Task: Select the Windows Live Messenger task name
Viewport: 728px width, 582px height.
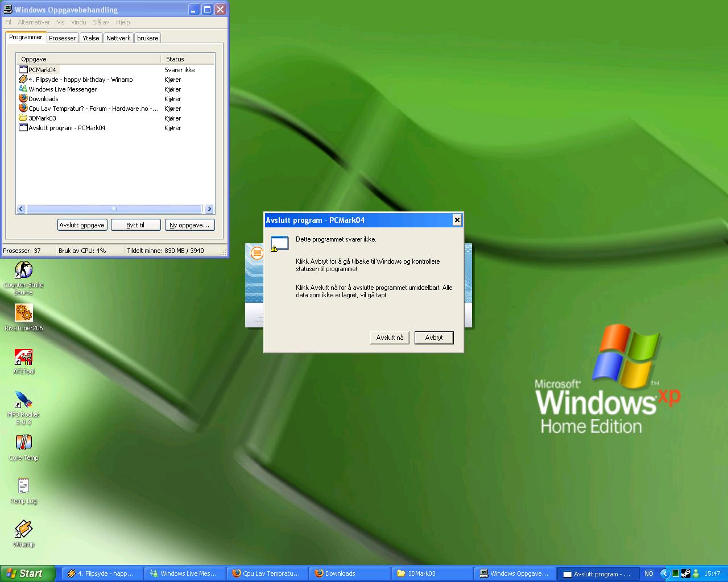Action: (63, 89)
